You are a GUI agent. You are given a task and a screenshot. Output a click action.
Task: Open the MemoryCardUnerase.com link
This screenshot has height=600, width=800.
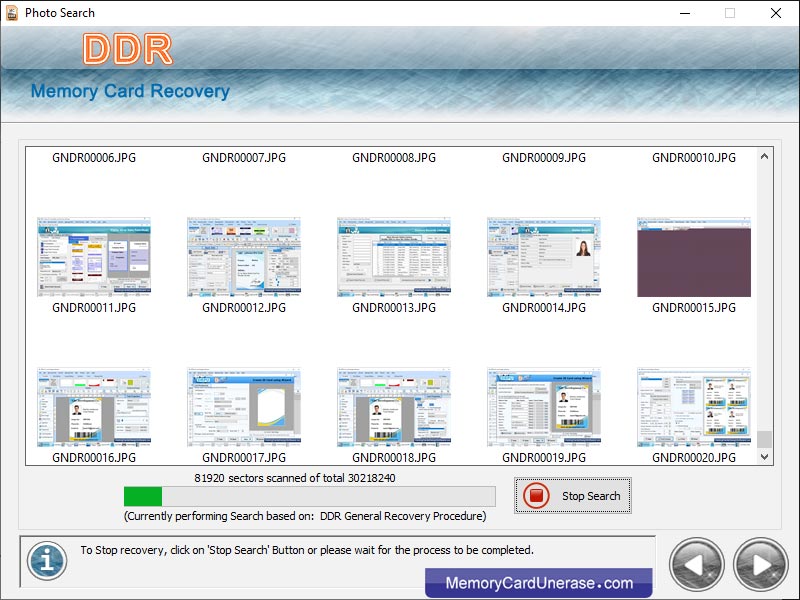pyautogui.click(x=539, y=583)
